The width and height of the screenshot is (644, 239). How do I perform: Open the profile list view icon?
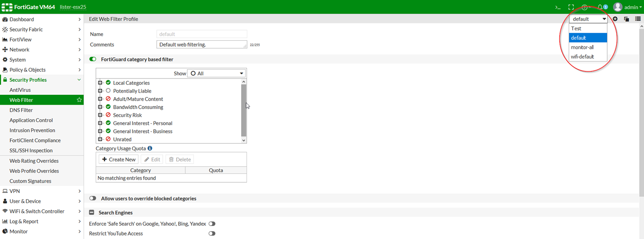pos(638,19)
